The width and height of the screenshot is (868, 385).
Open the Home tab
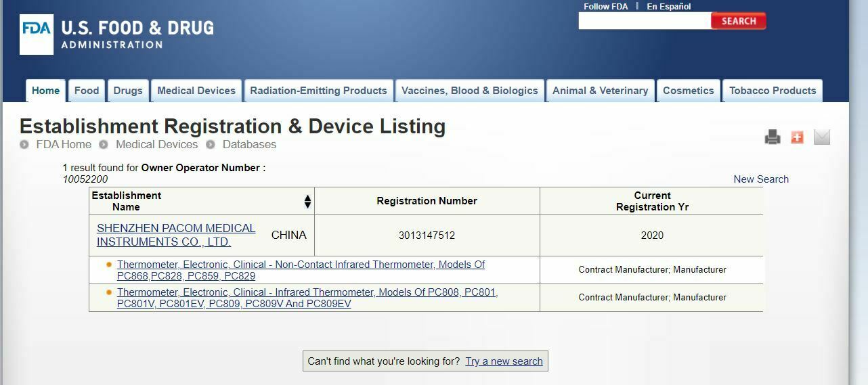45,91
